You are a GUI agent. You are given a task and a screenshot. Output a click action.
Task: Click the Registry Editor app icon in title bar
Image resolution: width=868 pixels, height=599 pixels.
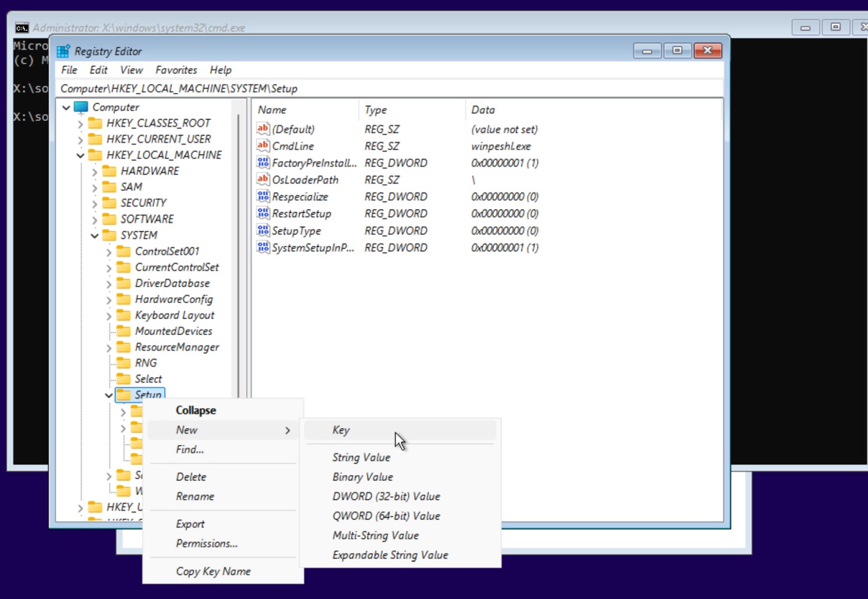coord(64,51)
